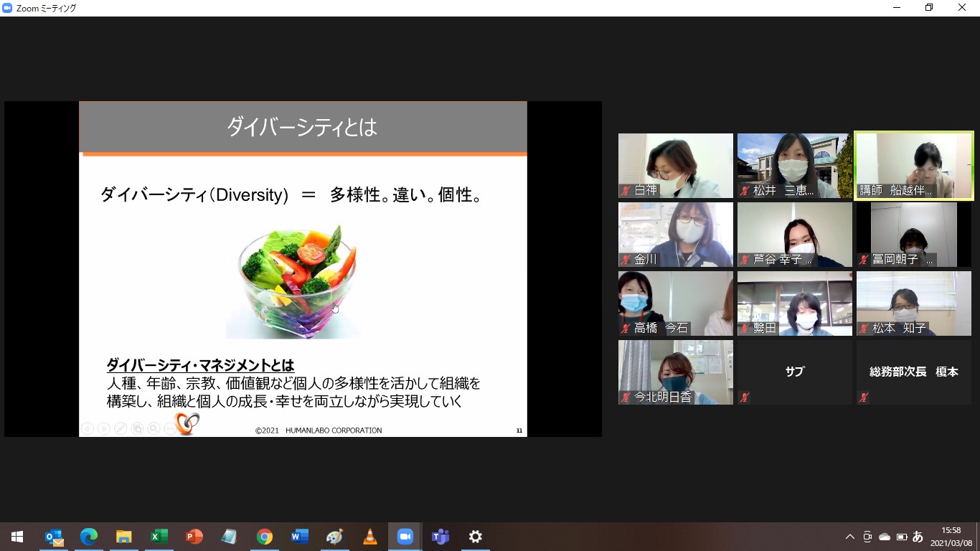Select the 総務部次長 榎本 participant tile
Viewport: 980px width, 551px height.
913,372
